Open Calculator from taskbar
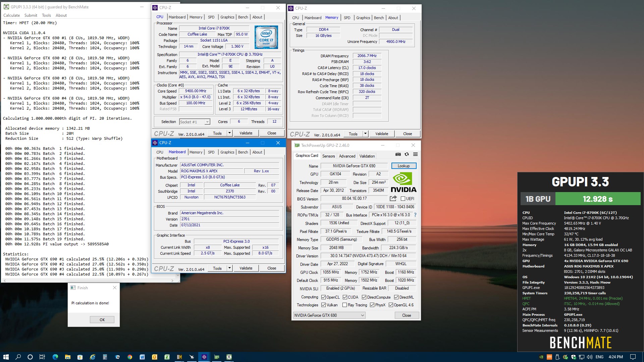Viewport: 644px width, 362px height. click(105, 357)
